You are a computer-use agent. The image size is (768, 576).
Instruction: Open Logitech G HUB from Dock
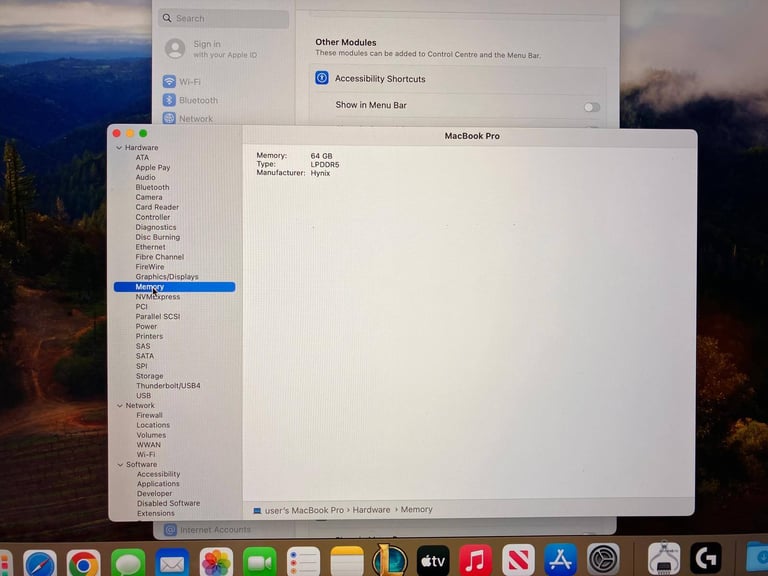(706, 557)
